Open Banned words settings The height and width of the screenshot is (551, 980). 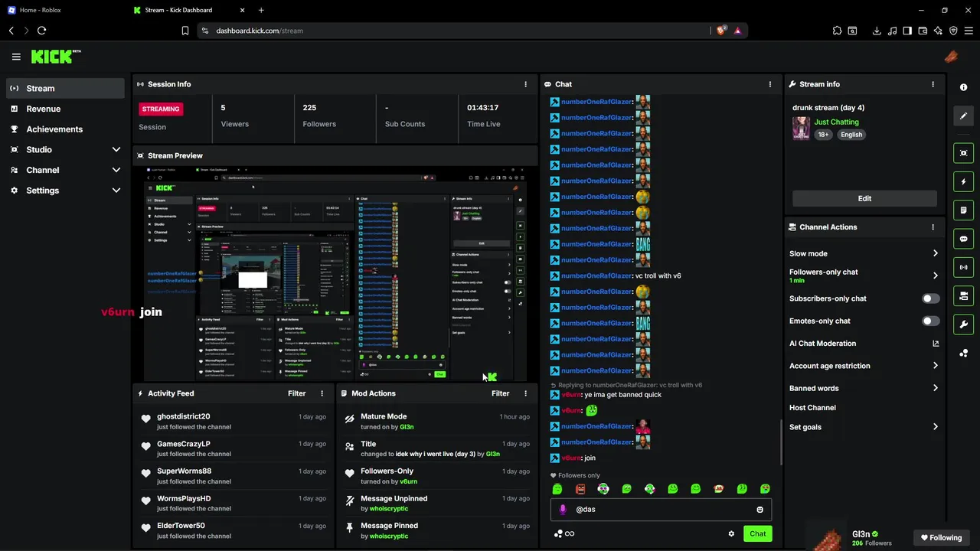point(864,388)
